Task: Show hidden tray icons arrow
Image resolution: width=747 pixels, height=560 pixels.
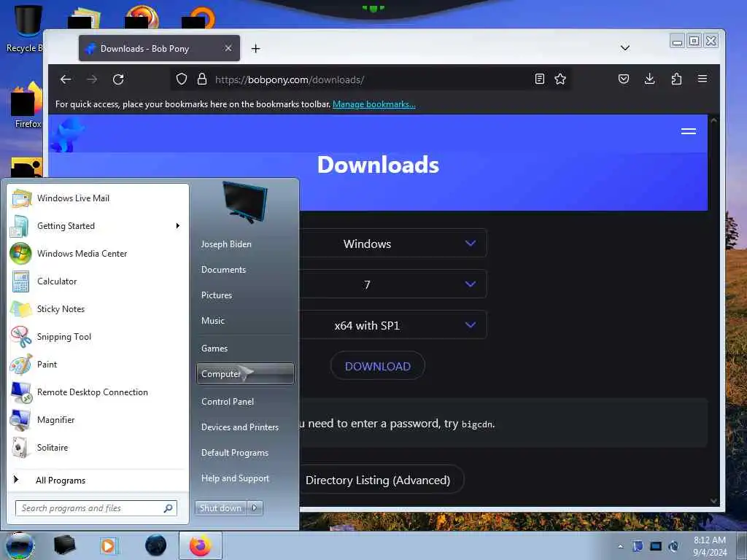Action: click(620, 547)
